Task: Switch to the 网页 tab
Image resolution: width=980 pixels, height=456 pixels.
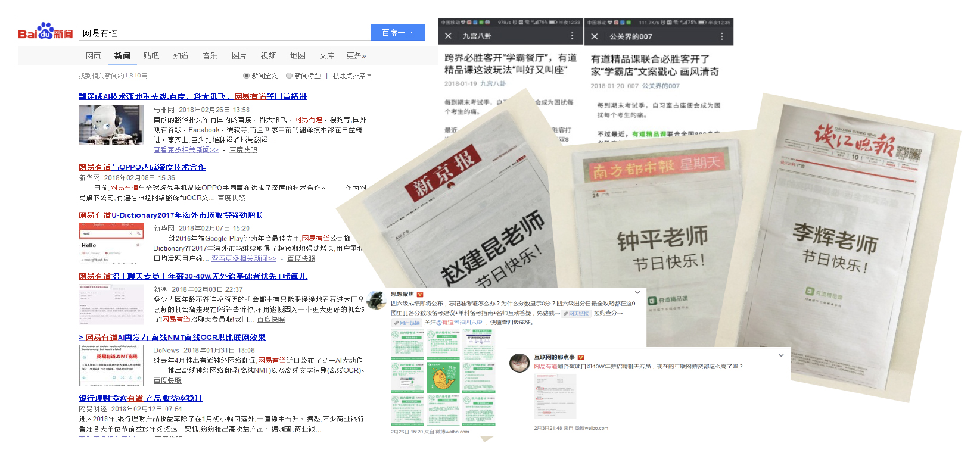Action: coord(93,55)
